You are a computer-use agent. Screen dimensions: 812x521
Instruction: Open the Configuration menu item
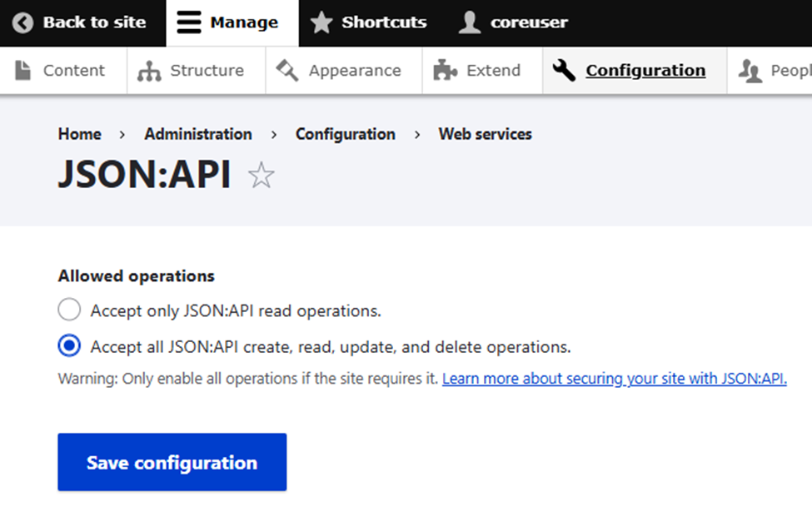click(x=645, y=71)
